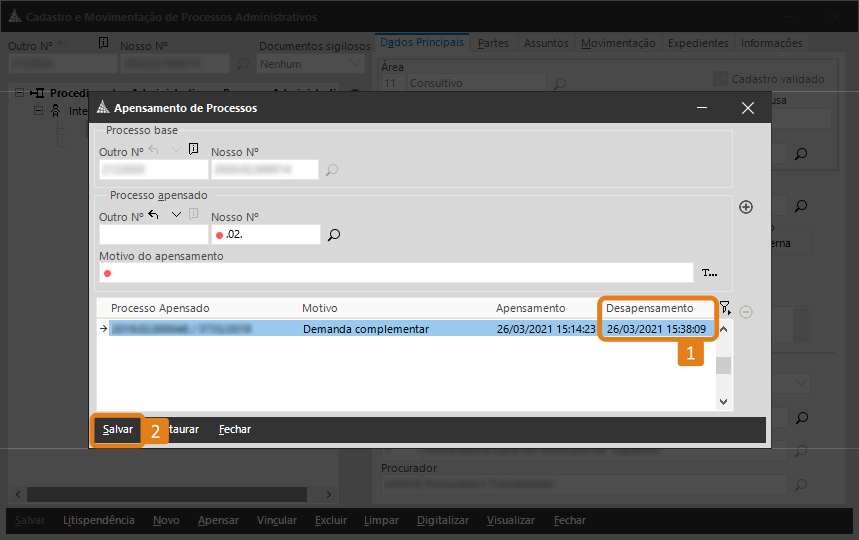This screenshot has height=540, width=859.
Task: Toggle the Cadastro validado checkbox
Action: coord(721,79)
